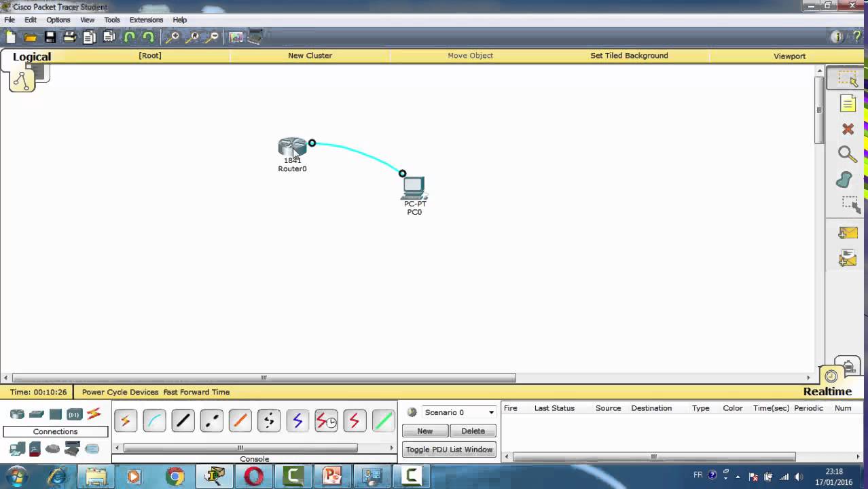The width and height of the screenshot is (868, 489).
Task: Open the View menu
Action: 88,20
